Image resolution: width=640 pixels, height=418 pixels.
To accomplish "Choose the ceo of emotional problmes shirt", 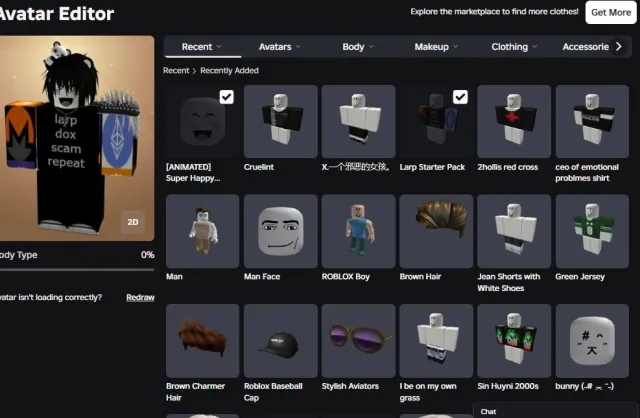I will (592, 121).
